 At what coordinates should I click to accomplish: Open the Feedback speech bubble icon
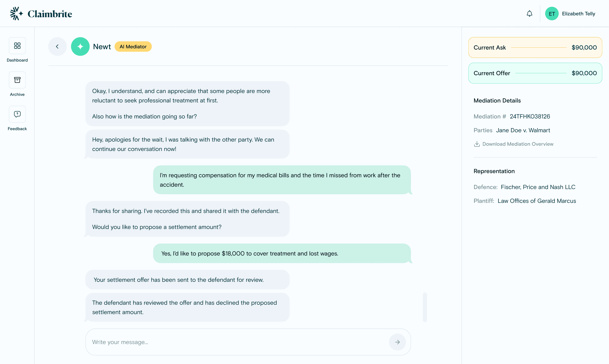point(17,114)
